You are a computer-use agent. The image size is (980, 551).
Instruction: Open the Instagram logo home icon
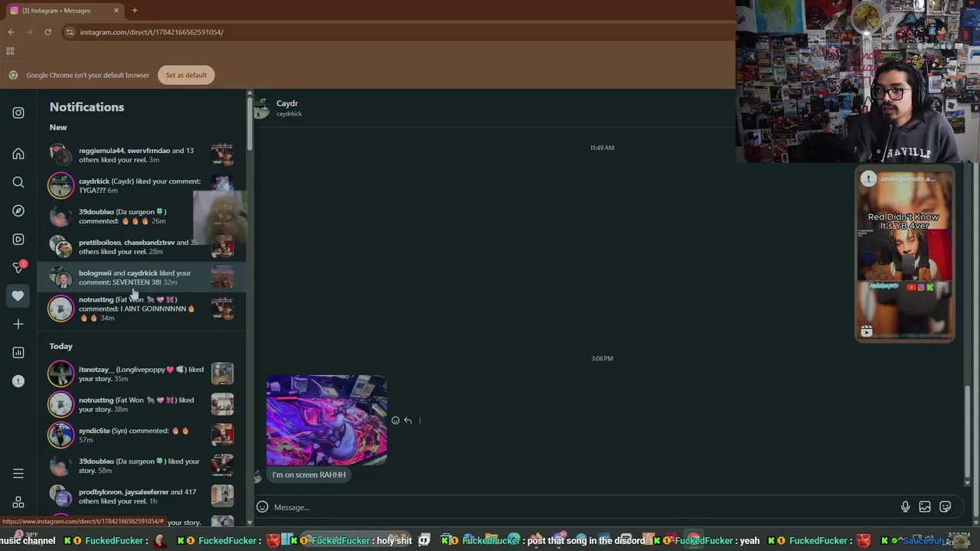(x=18, y=112)
